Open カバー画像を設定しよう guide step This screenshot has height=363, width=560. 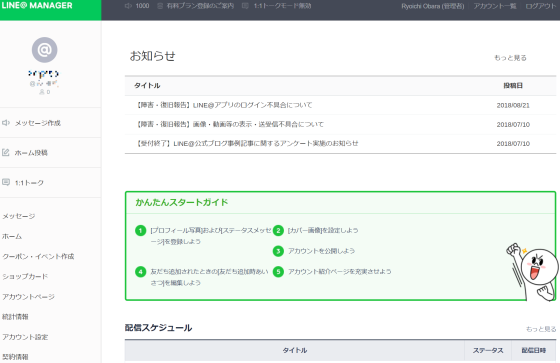tap(323, 230)
